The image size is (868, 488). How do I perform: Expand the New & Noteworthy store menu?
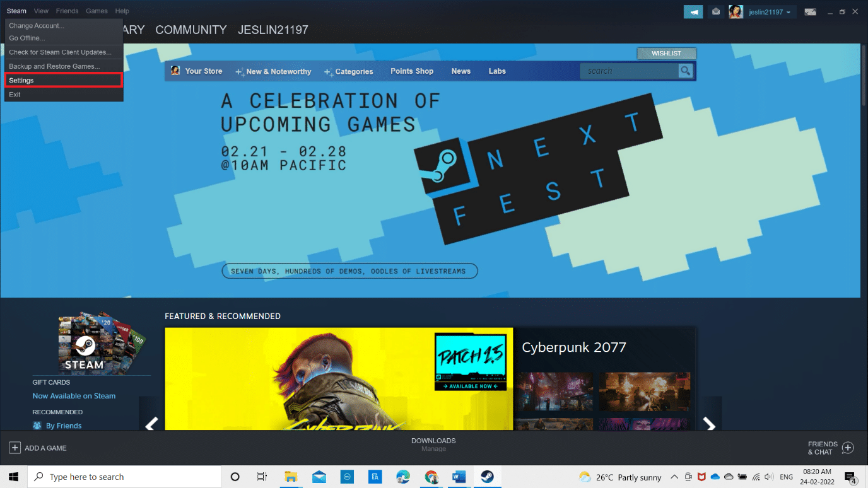(x=273, y=72)
